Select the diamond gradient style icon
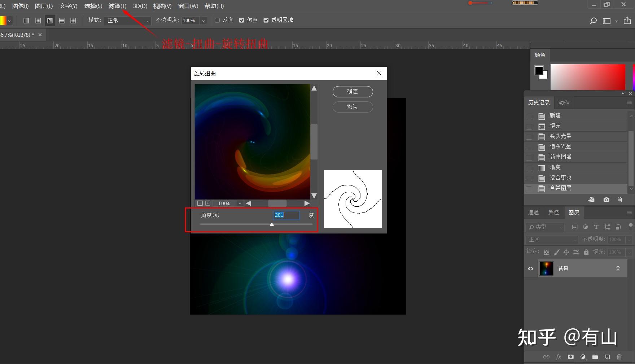 73,21
